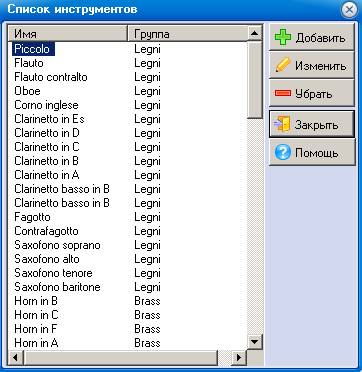Click the horizontal scrollbar left arrow
This screenshot has width=362, height=372.
point(15,357)
